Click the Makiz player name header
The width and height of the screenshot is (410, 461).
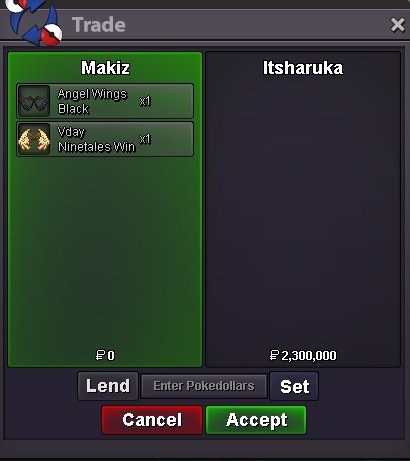pyautogui.click(x=105, y=68)
